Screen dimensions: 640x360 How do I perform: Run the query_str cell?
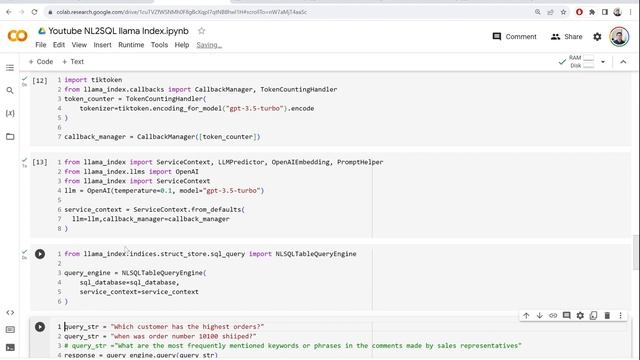pos(40,327)
